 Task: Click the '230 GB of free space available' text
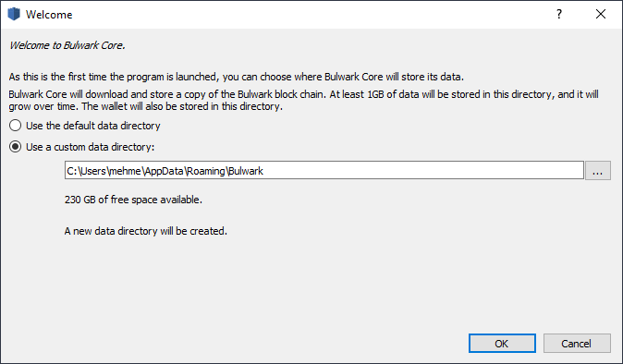(x=133, y=200)
